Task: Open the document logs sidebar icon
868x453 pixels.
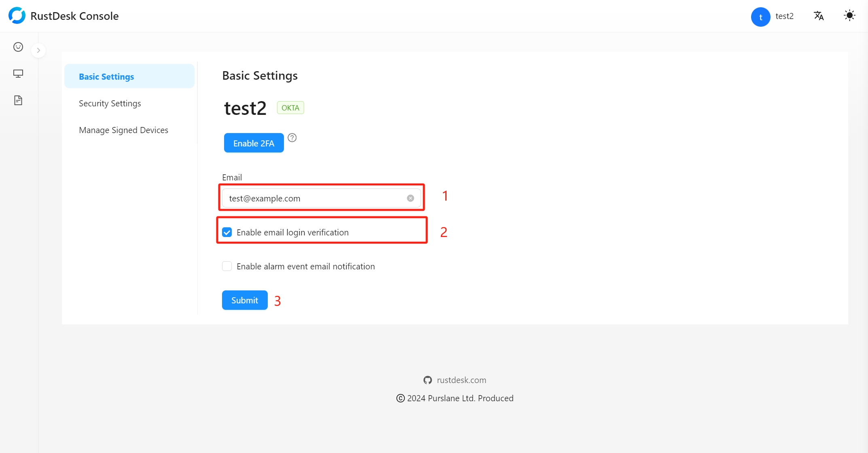Action: (x=18, y=100)
